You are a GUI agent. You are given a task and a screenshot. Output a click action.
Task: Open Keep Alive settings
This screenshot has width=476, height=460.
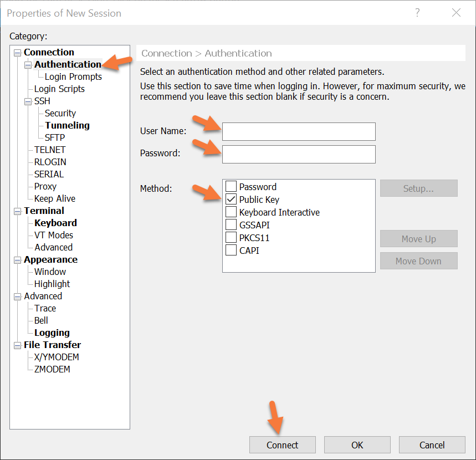click(55, 198)
